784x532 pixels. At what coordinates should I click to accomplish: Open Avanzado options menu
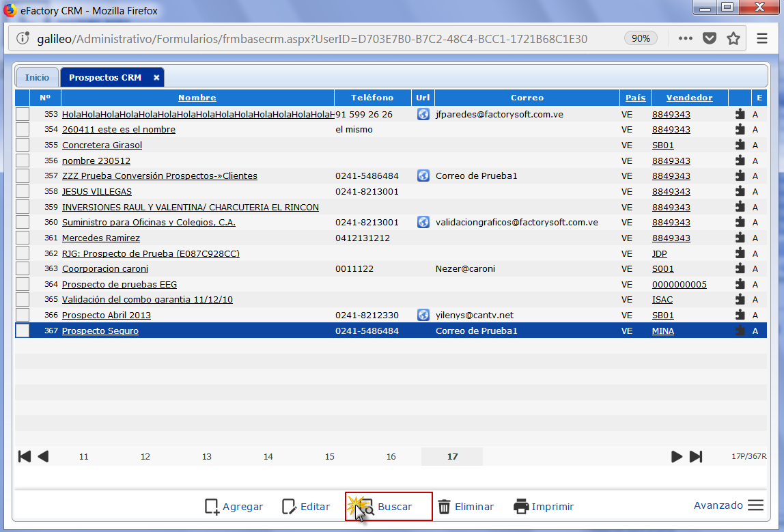tap(729, 505)
